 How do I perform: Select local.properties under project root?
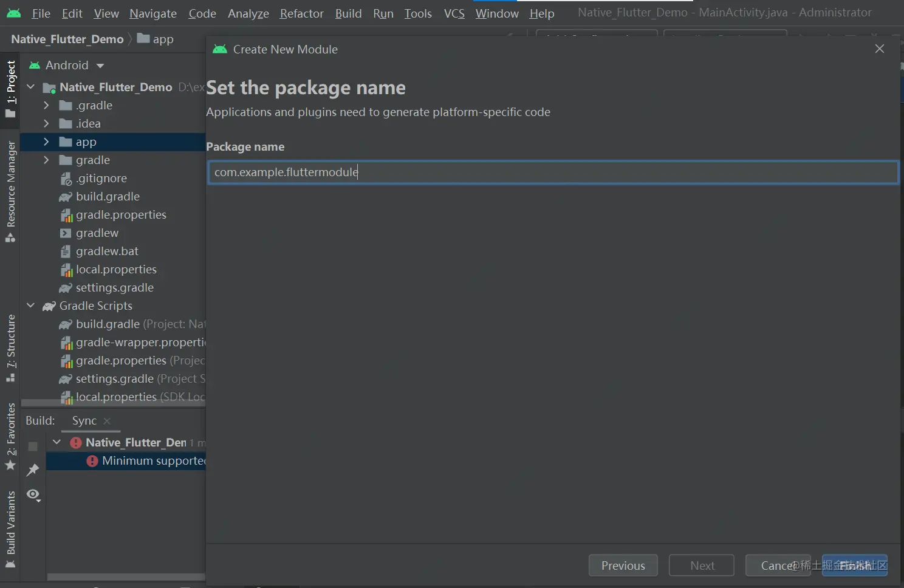pos(116,269)
